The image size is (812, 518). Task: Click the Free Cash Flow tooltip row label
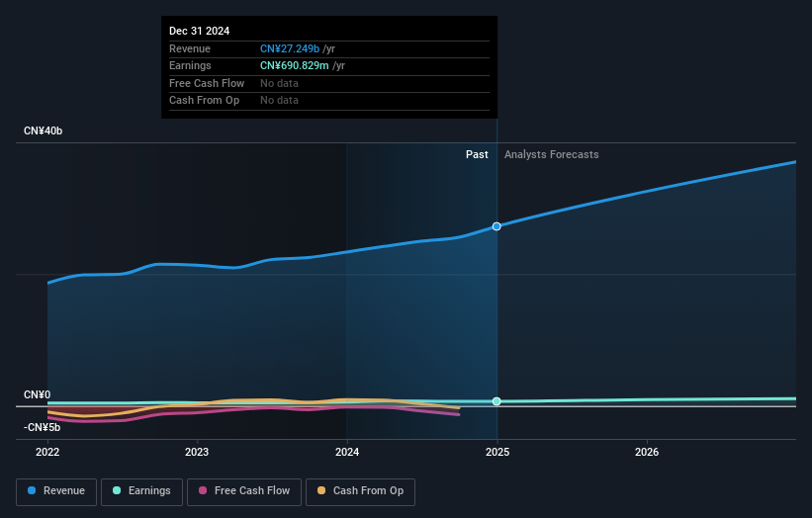click(207, 83)
